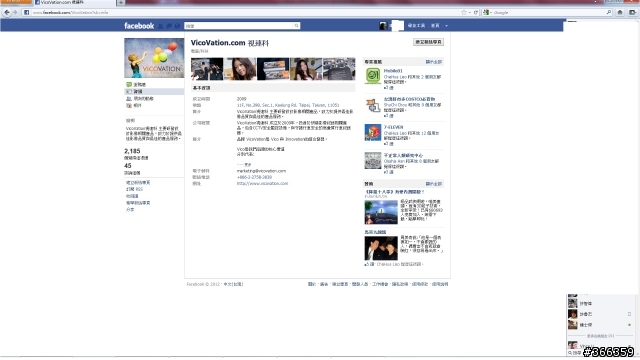
Task: Open the 7-ELEVEN page icon
Action: coord(373,133)
